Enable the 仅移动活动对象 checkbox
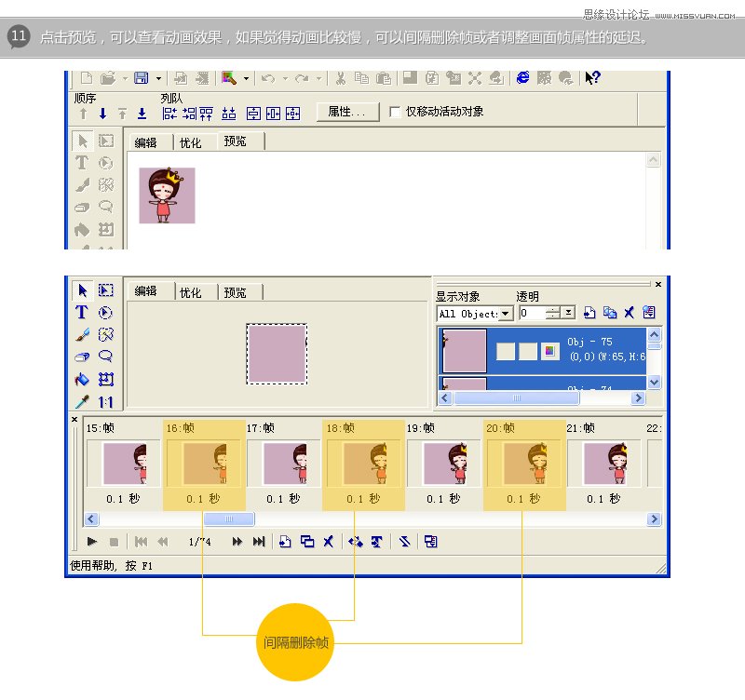 pyautogui.click(x=397, y=113)
